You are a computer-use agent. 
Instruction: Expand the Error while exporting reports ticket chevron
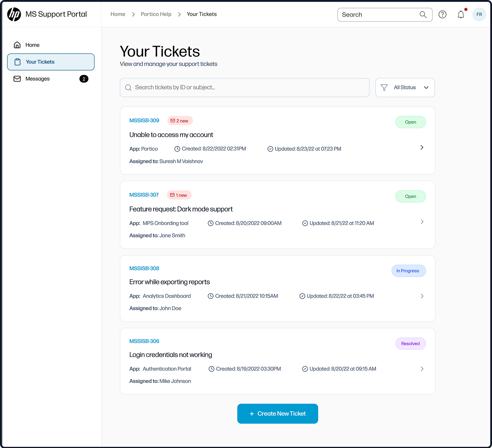[422, 296]
